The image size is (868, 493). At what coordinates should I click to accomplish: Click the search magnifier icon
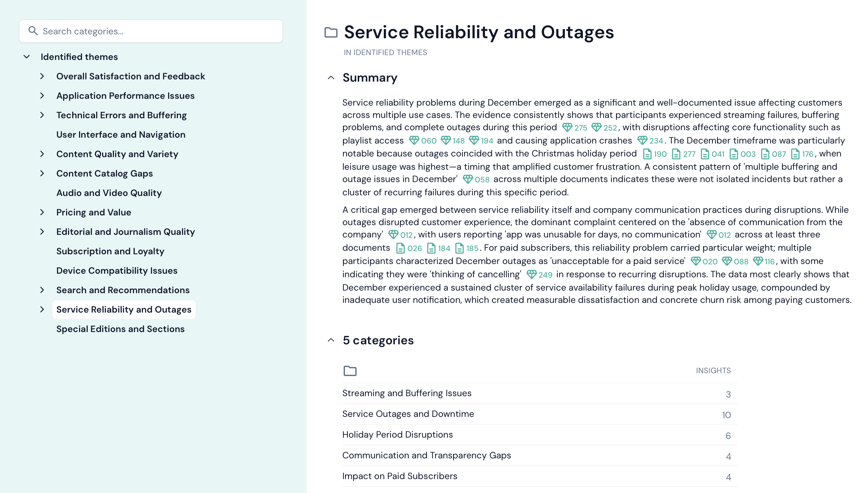pyautogui.click(x=33, y=31)
